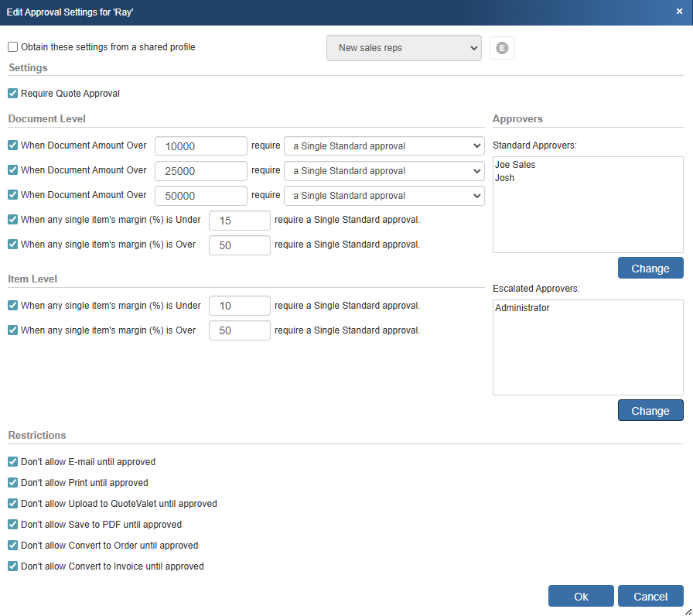Uncheck Don't allow Convert to Invoice
The image size is (693, 616).
click(13, 566)
